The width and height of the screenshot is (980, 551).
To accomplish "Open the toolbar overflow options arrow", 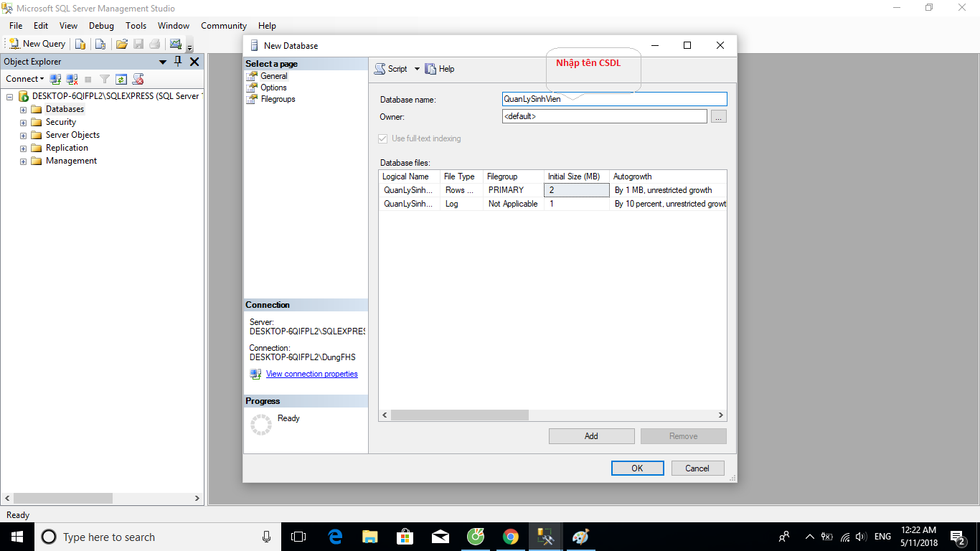I will pos(189,47).
